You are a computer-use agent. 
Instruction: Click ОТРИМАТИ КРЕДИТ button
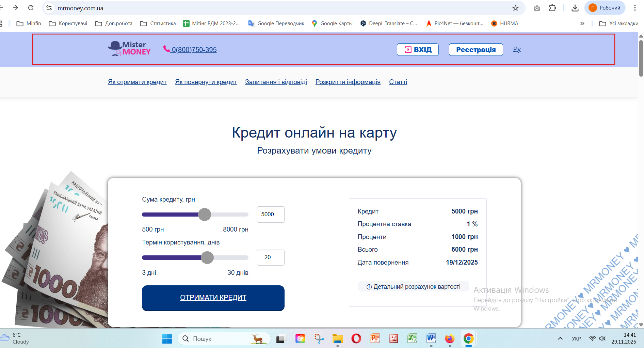(213, 298)
